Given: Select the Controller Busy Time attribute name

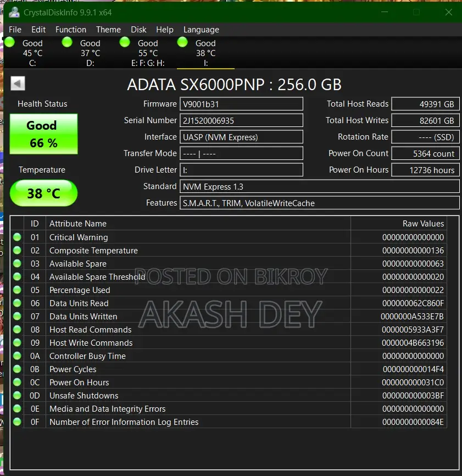Looking at the screenshot, I should click(87, 356).
